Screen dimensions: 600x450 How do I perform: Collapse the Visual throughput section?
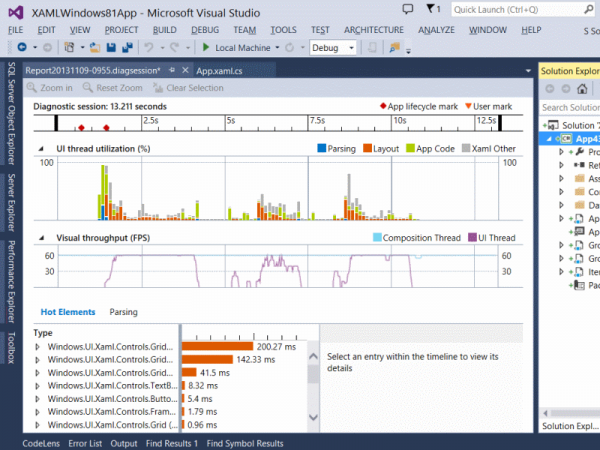[41, 238]
